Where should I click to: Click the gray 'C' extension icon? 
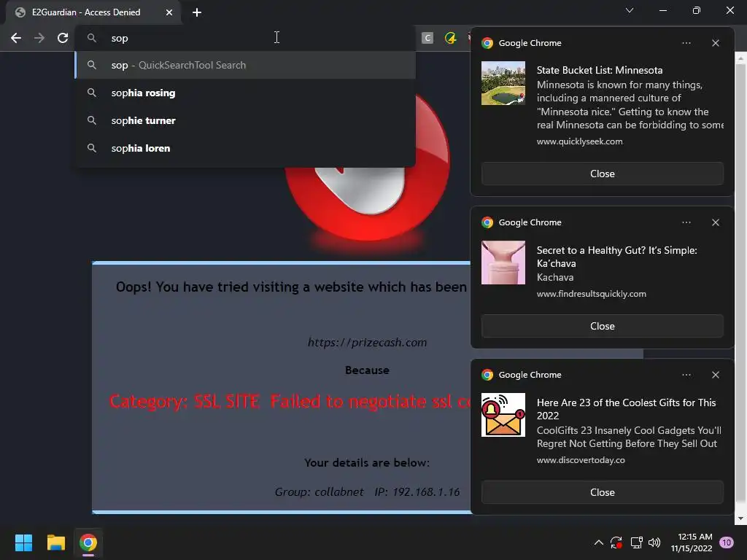[x=427, y=38]
